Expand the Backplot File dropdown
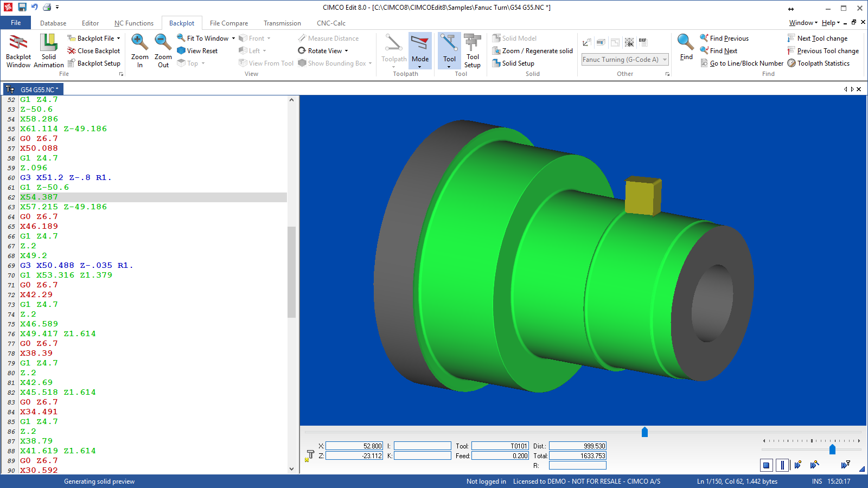This screenshot has height=488, width=868. (118, 38)
